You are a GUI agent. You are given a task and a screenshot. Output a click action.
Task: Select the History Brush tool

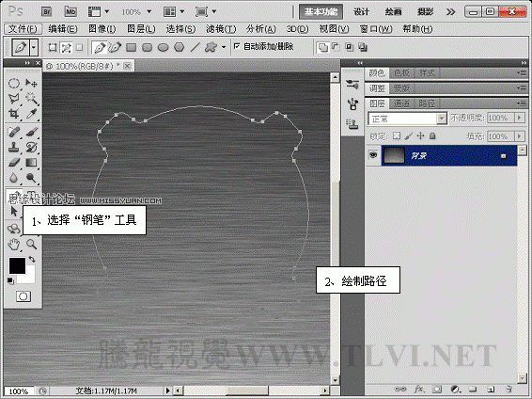coord(31,147)
